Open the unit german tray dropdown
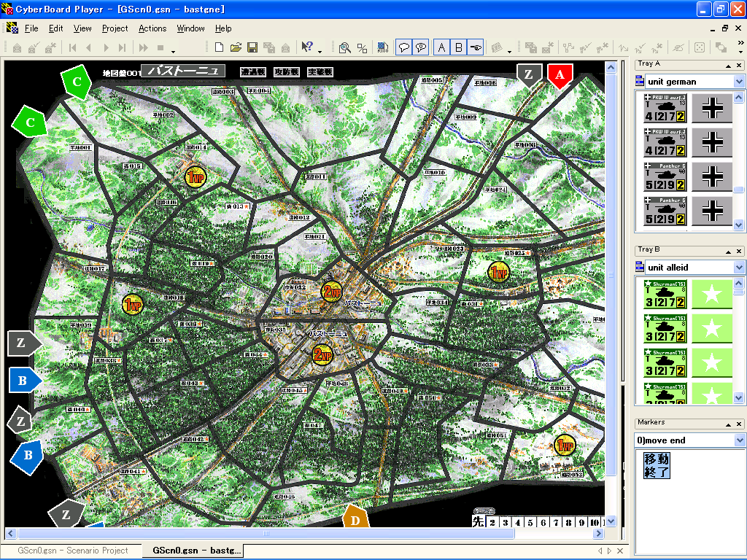Screen dimensions: 747x560 click(x=739, y=82)
